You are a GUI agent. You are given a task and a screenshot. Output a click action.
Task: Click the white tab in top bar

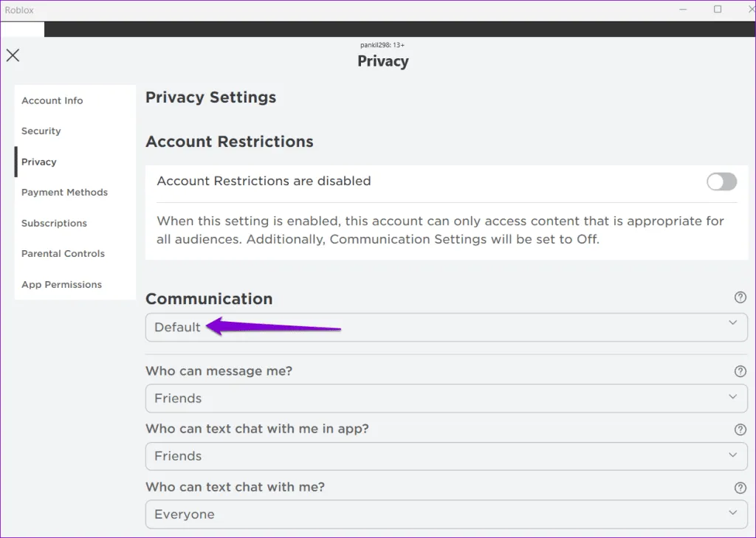coord(22,30)
